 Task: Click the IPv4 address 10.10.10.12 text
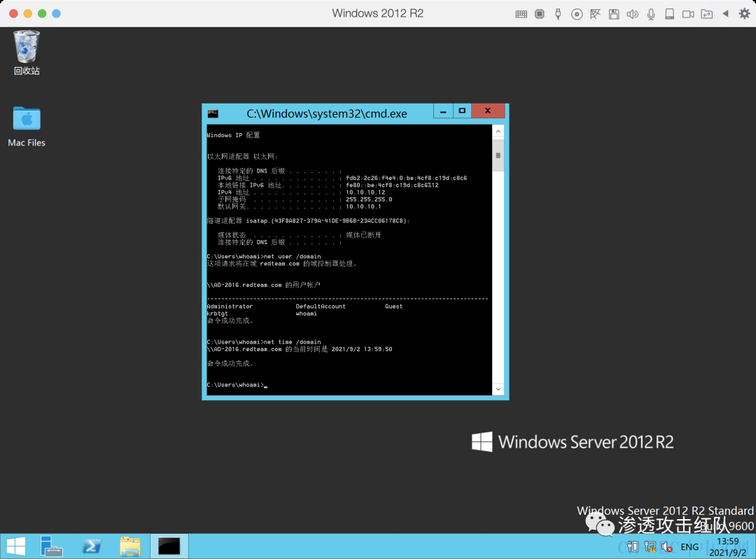(x=365, y=192)
